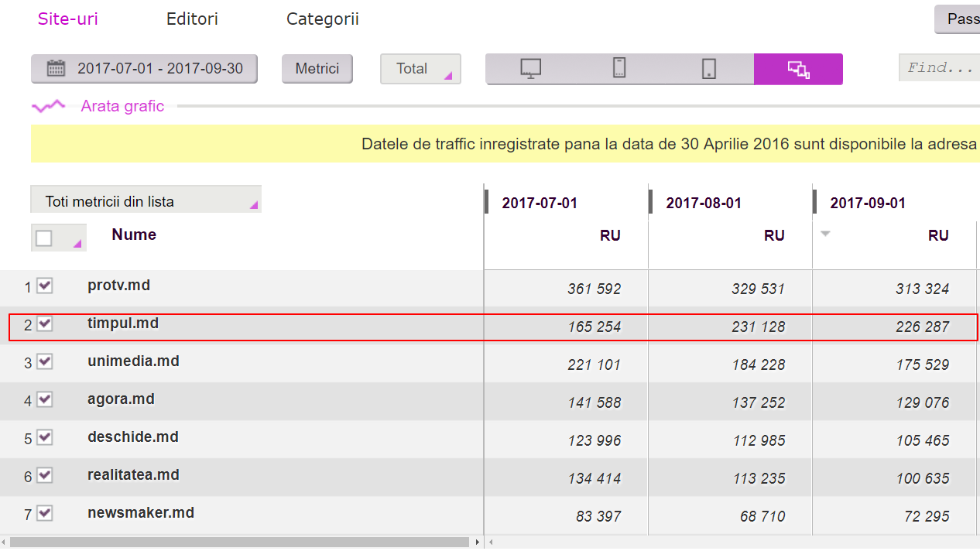Screen dimensions: 980x551
Task: Click the newsmaker.md site name
Action: [141, 513]
